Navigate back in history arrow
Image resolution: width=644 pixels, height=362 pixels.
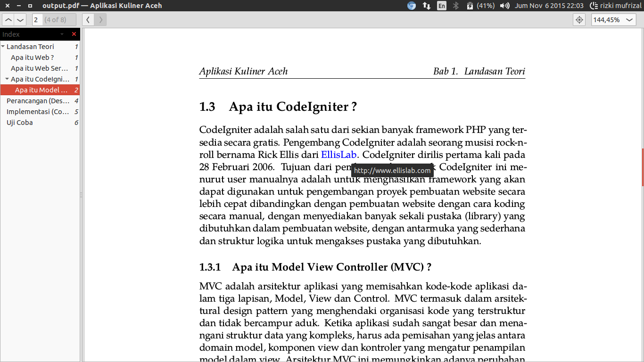(x=88, y=20)
